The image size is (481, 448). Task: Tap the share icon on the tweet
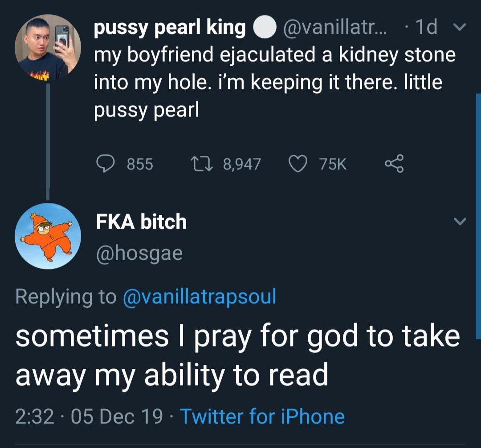tap(394, 163)
